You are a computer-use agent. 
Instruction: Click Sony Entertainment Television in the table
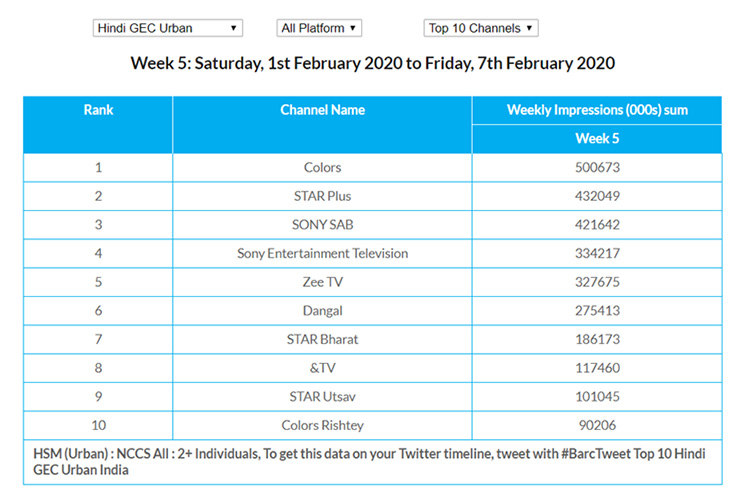click(x=322, y=253)
